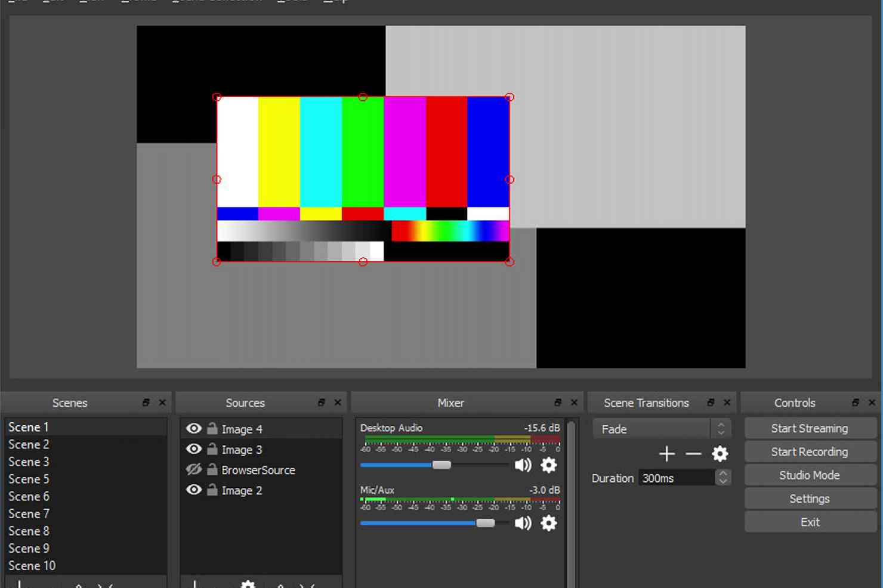Click the -3.0 dB level readout
Viewport: 883px width, 588px height.
point(544,490)
